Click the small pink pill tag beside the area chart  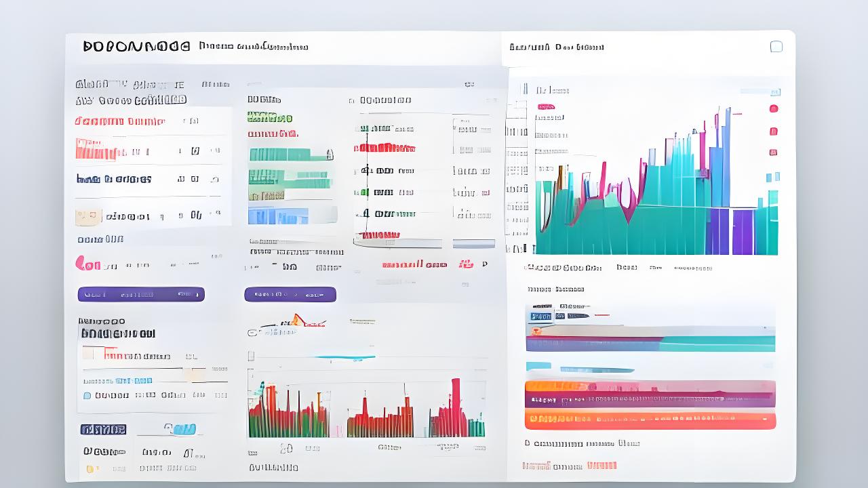point(546,106)
